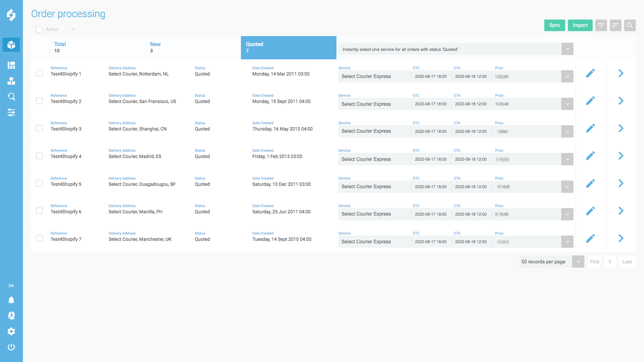644x362 pixels.
Task: Click the power logout icon
Action: click(x=11, y=347)
